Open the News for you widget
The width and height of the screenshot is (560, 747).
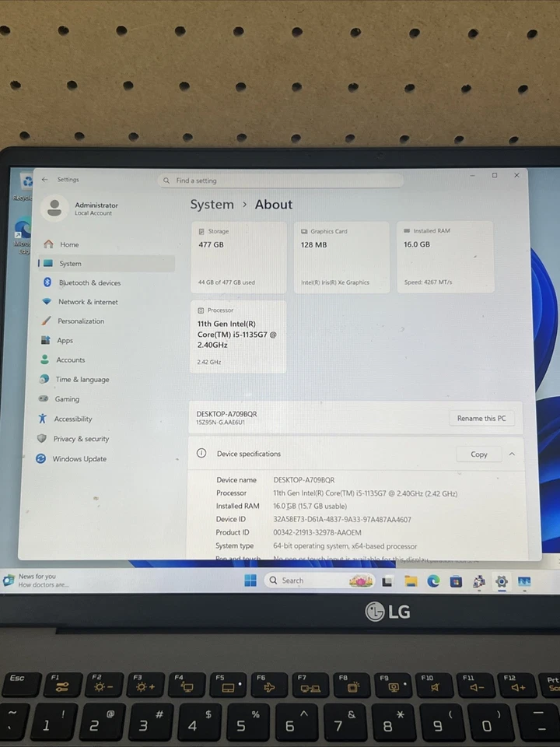point(36,580)
